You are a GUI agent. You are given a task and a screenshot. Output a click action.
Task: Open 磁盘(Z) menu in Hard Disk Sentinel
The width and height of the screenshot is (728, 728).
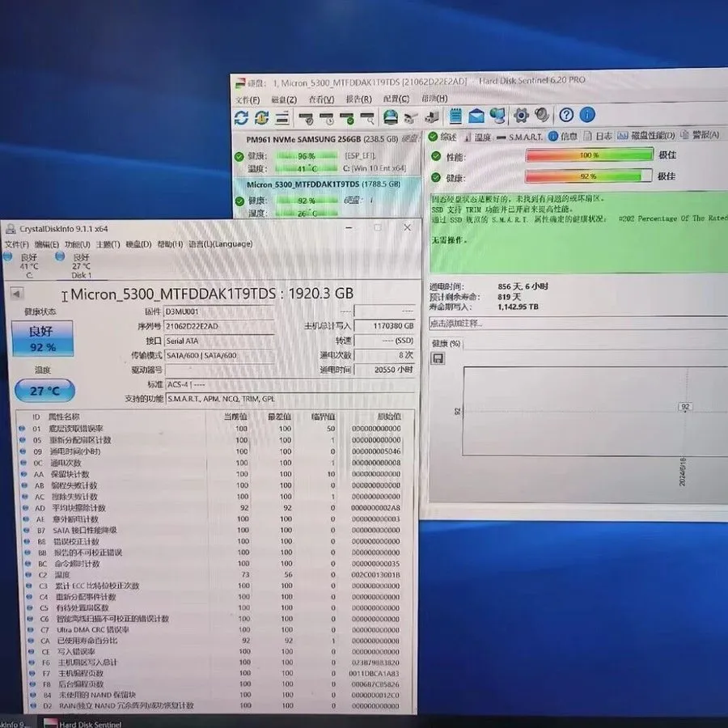[x=284, y=99]
